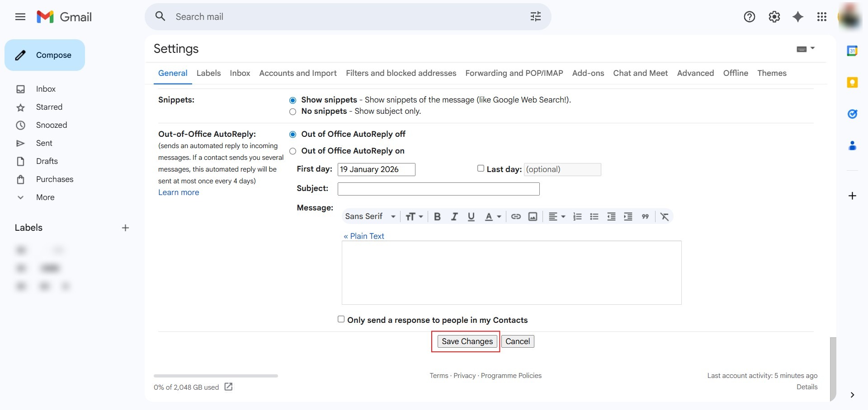868x410 pixels.
Task: Expand the More item in sidebar
Action: tap(45, 197)
